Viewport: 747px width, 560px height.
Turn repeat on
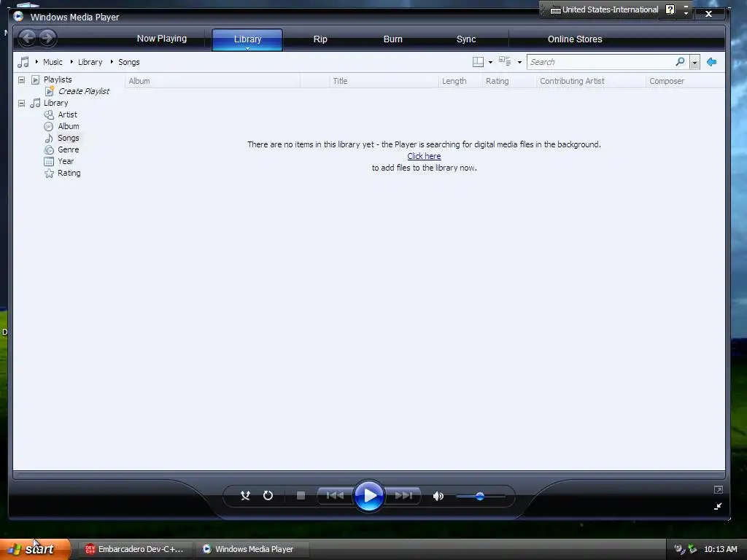(268, 496)
